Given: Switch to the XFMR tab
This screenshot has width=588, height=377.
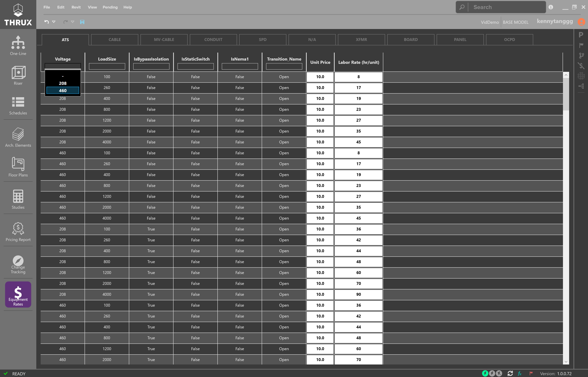Looking at the screenshot, I should pos(361,39).
